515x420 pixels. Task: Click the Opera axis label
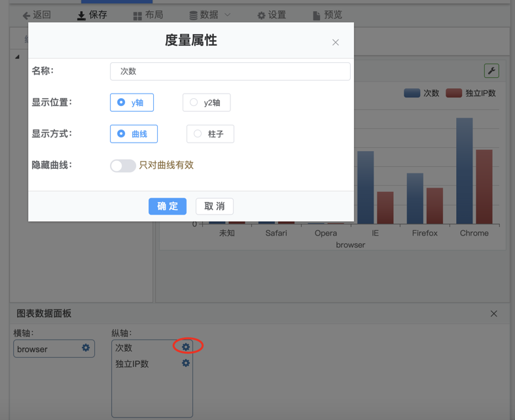point(326,233)
